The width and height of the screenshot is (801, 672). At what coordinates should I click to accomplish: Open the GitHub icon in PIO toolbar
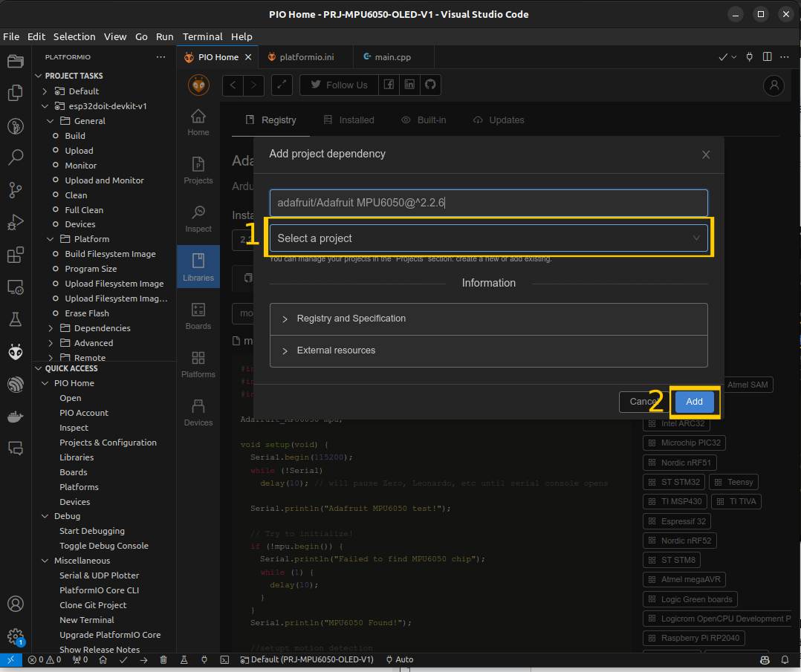431,85
